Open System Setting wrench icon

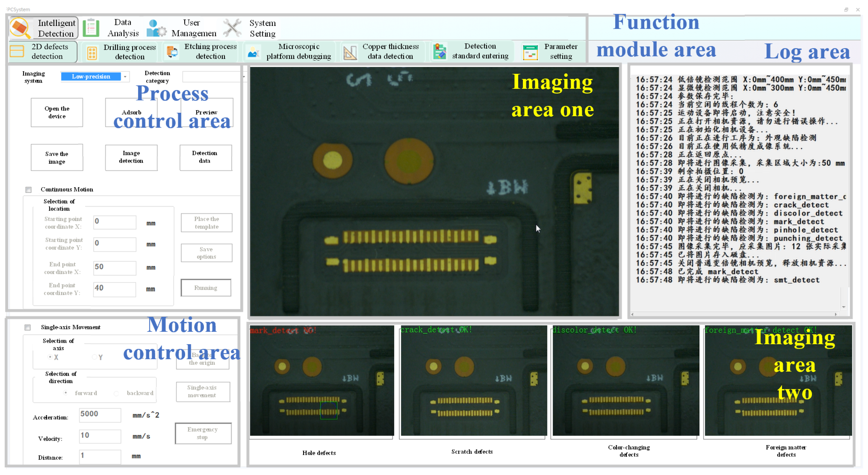[232, 28]
